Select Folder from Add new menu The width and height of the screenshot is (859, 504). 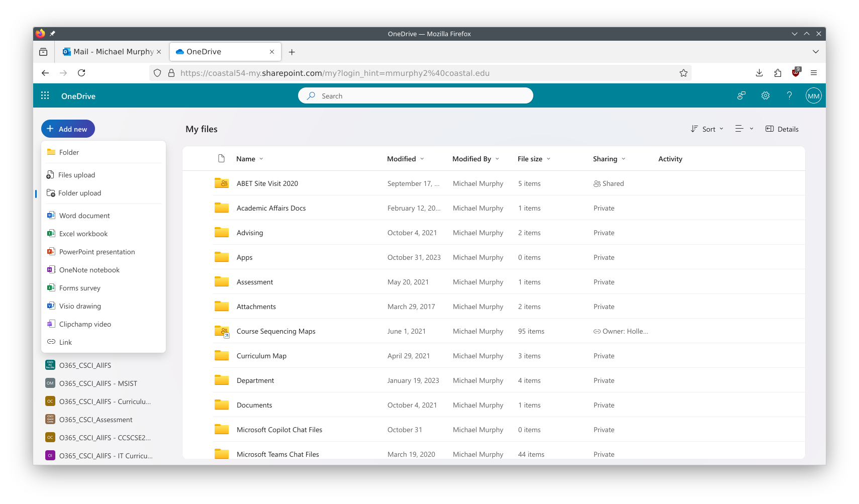pyautogui.click(x=104, y=152)
